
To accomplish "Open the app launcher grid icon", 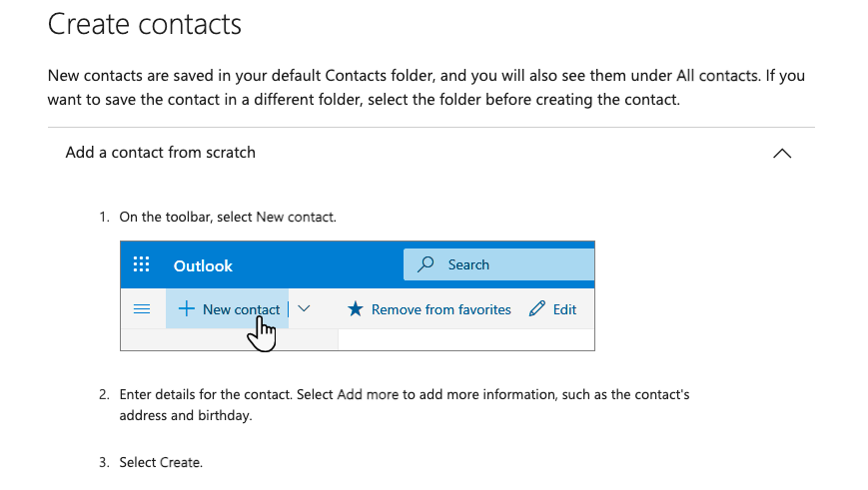I will (141, 264).
